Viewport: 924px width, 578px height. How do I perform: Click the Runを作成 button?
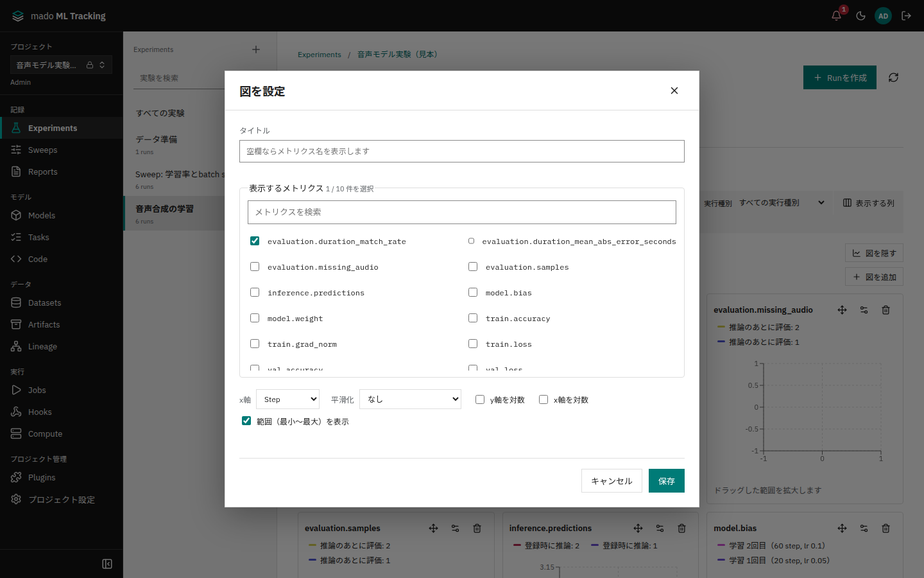coord(840,78)
